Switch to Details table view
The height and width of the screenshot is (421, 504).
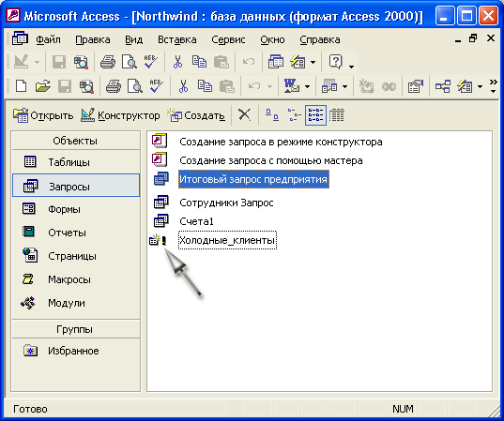pos(337,114)
